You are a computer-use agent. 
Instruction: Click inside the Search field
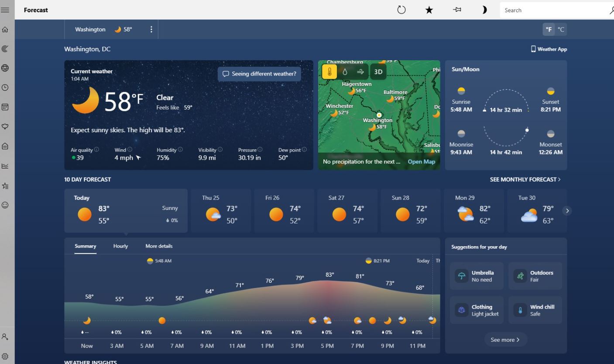pos(550,10)
